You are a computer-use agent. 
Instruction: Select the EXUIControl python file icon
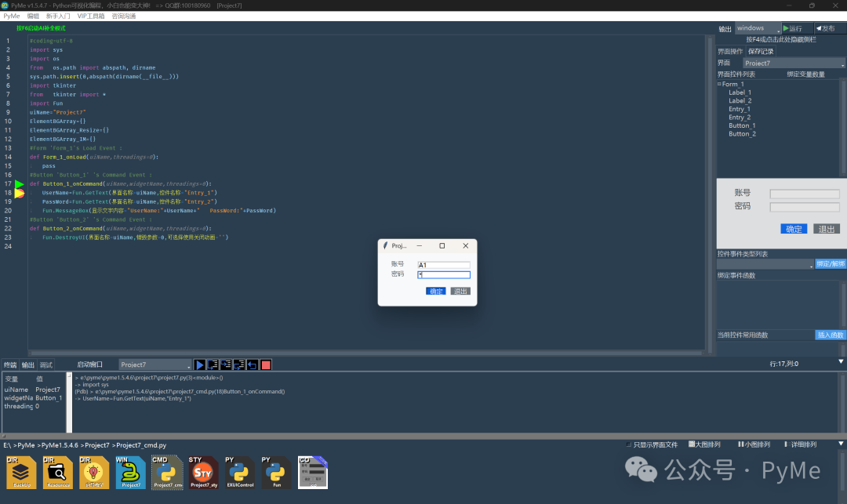coord(240,472)
